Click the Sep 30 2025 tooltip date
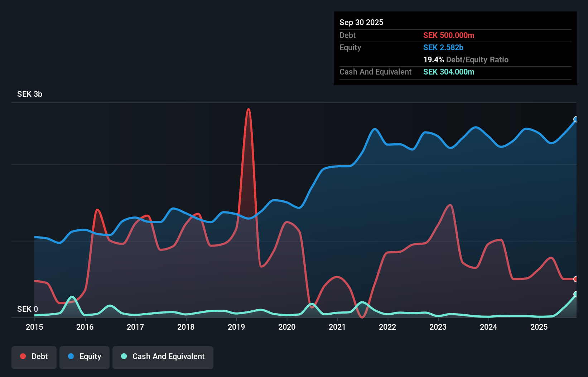588x377 pixels. pyautogui.click(x=361, y=22)
